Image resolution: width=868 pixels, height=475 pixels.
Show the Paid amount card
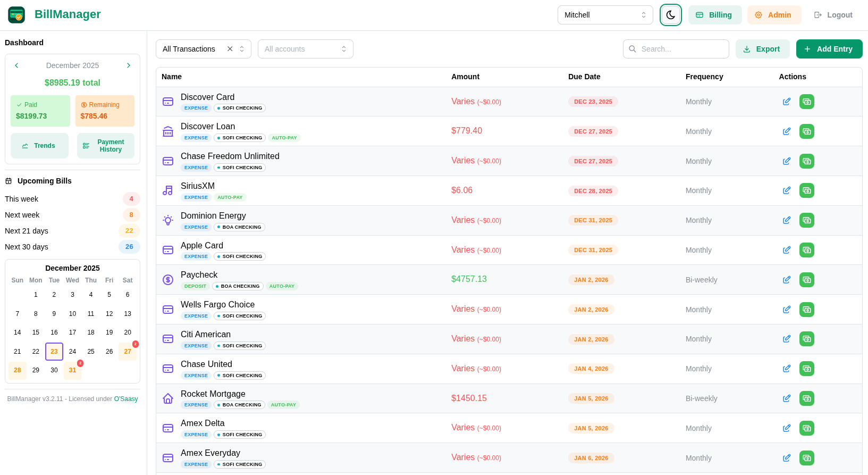tap(40, 111)
